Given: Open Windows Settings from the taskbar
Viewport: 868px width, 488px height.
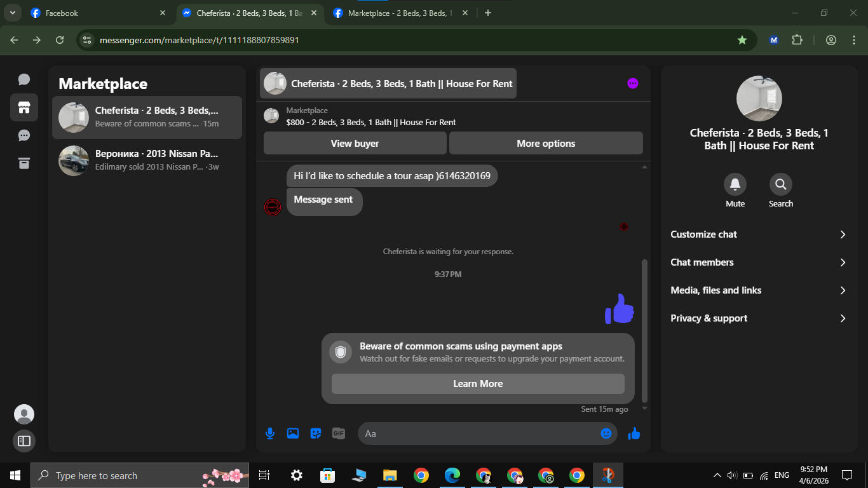Looking at the screenshot, I should (297, 475).
